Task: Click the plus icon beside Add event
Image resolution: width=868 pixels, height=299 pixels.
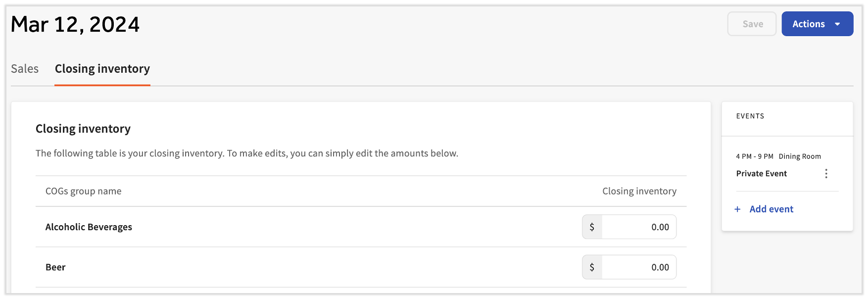Action: pyautogui.click(x=737, y=209)
